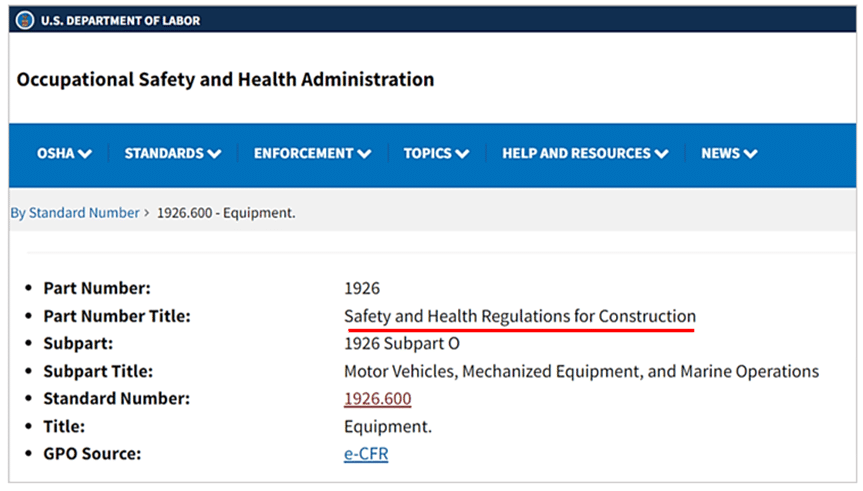Click the Part Number value 1926
The width and height of the screenshot is (863, 491).
pos(362,288)
